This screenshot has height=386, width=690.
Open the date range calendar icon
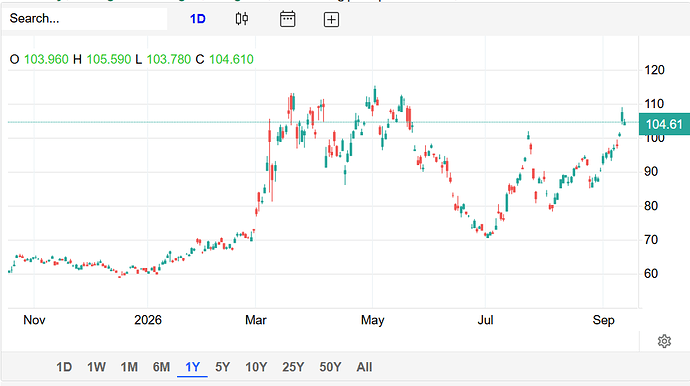[287, 19]
